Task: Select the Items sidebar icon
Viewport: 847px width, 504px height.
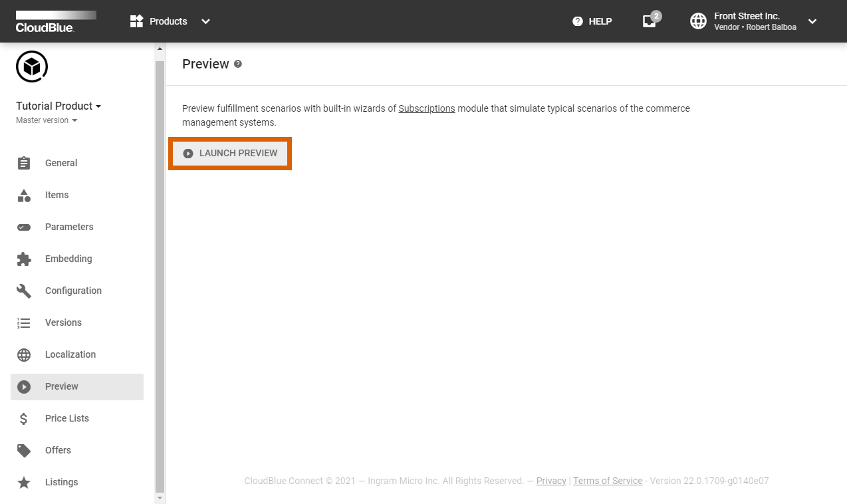Action: click(25, 195)
